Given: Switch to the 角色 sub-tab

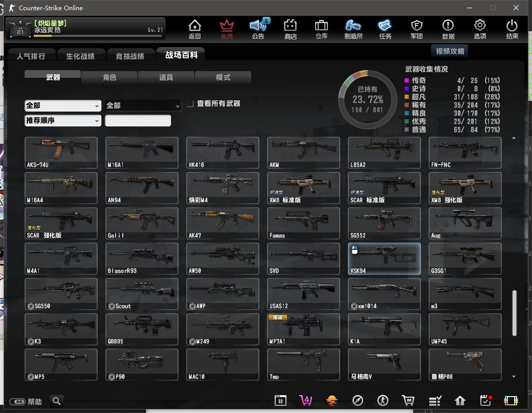Looking at the screenshot, I should (x=109, y=77).
